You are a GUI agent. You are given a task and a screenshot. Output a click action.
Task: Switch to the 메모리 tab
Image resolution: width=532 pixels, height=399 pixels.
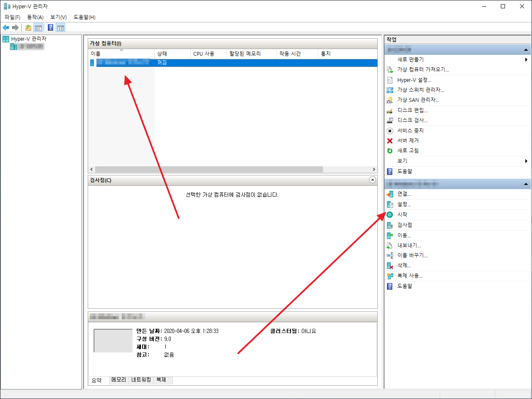(119, 380)
